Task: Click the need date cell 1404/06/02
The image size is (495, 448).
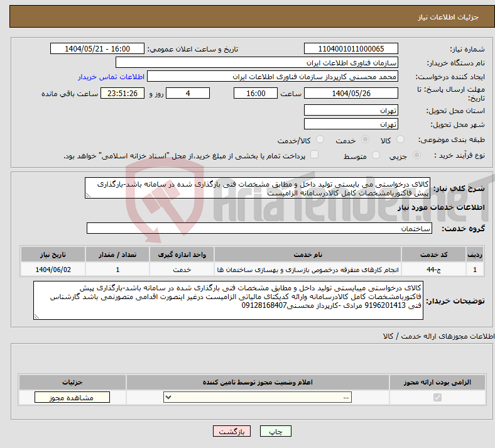Action: coord(53,270)
